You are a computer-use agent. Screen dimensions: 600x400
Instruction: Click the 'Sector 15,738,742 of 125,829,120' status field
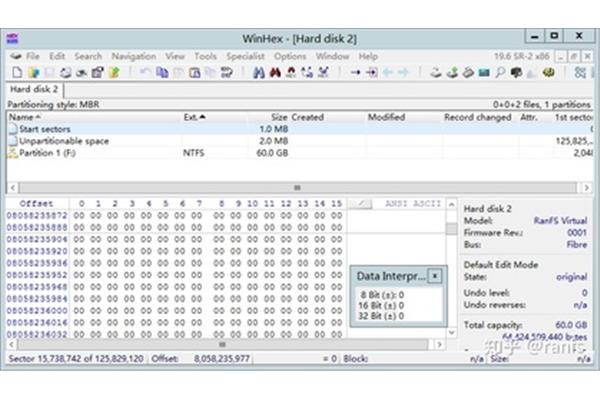click(x=76, y=359)
